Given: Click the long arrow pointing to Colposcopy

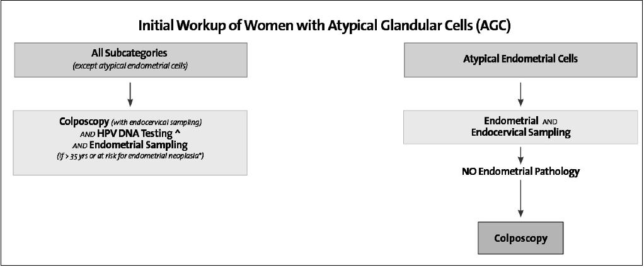Looking at the screenshot, I should (x=520, y=199).
